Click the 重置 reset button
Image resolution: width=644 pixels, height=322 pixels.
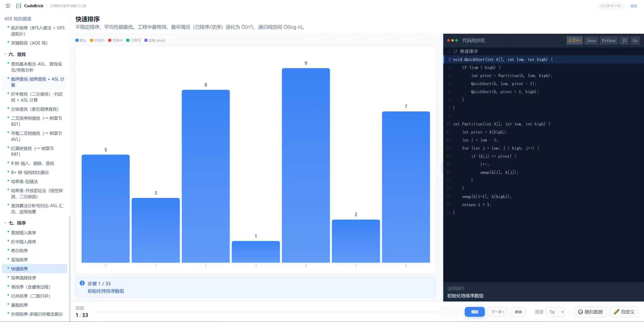(518, 312)
